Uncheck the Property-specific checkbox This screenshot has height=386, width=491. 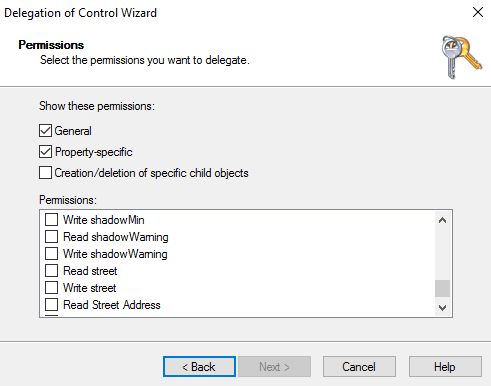point(45,152)
